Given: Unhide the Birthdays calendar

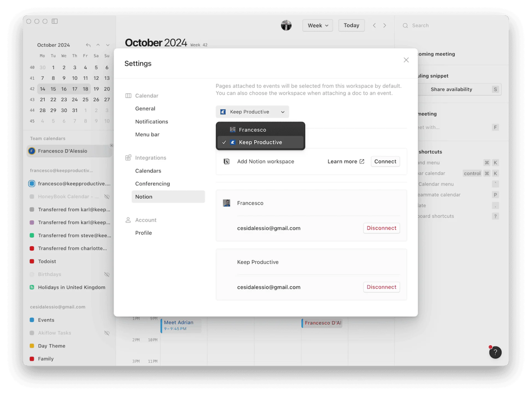Looking at the screenshot, I should point(107,274).
